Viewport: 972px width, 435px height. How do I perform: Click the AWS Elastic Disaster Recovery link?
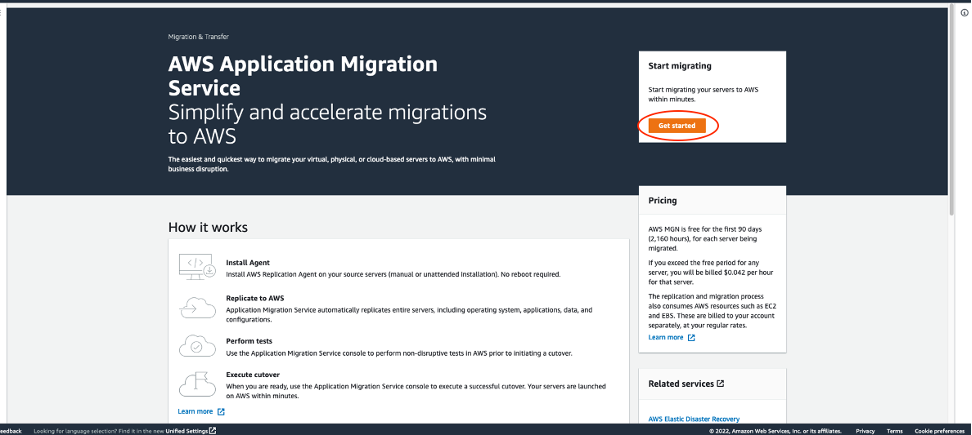coord(694,419)
